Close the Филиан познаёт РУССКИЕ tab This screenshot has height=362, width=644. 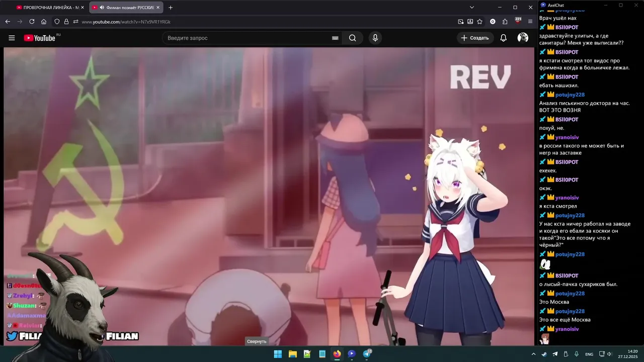(x=158, y=8)
